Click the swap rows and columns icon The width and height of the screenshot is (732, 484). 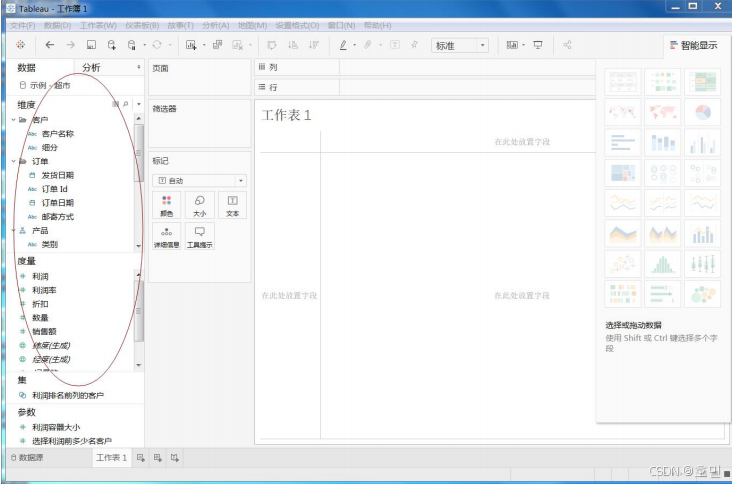[272, 45]
